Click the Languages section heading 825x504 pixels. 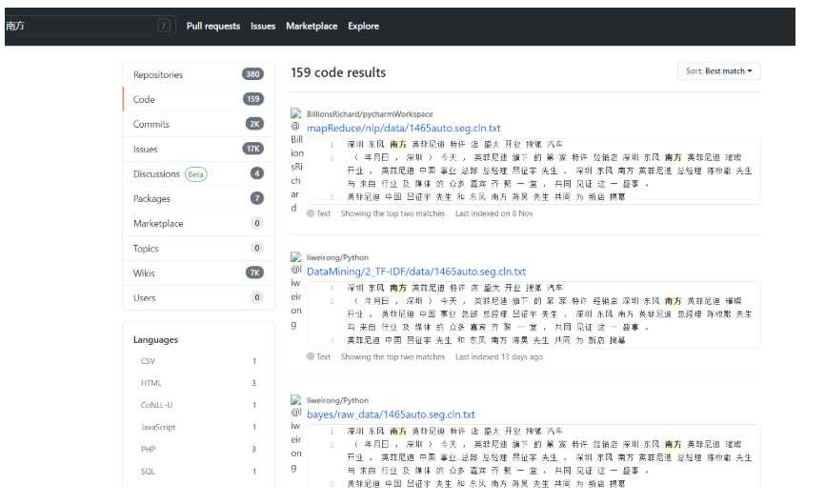155,340
